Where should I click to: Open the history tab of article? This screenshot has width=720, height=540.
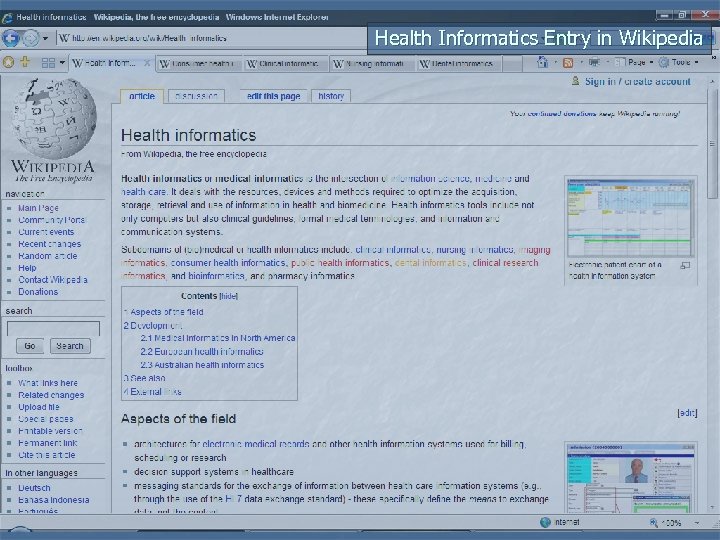click(331, 96)
